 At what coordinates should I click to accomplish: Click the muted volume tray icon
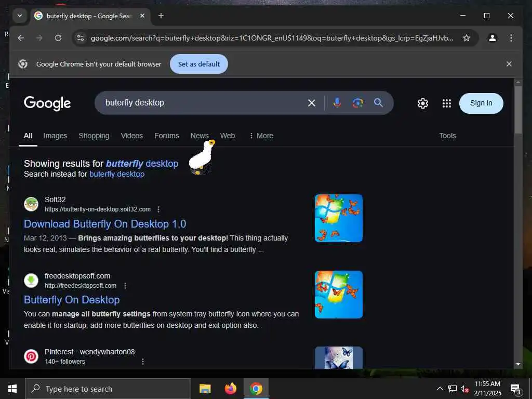[464, 389]
